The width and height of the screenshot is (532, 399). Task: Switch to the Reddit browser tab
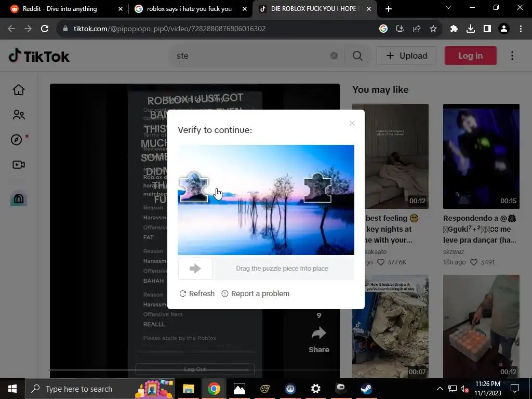click(59, 9)
